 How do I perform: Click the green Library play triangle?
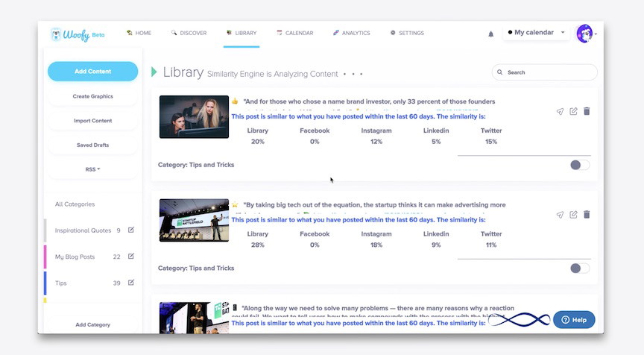point(154,72)
